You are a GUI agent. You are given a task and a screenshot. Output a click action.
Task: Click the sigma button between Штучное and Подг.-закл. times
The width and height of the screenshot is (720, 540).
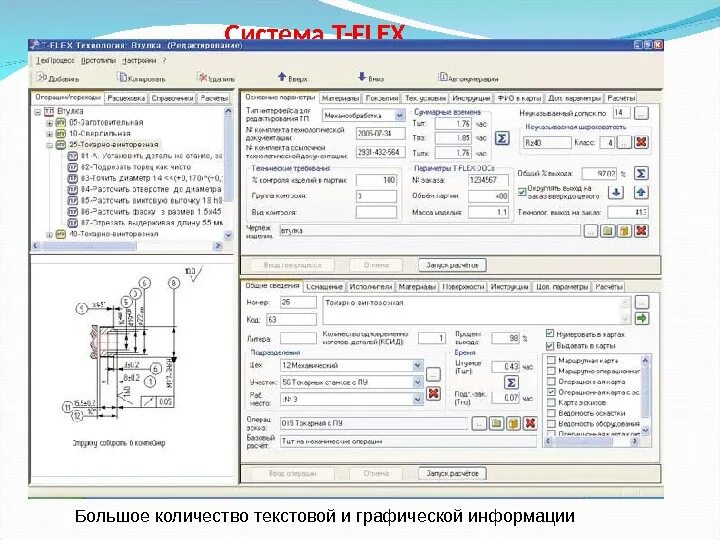(511, 382)
